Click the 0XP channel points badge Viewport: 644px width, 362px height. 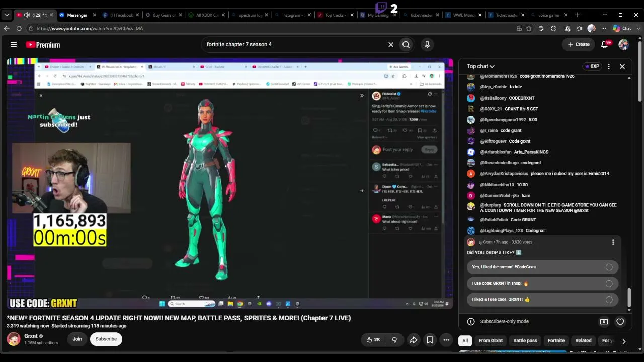(x=591, y=66)
